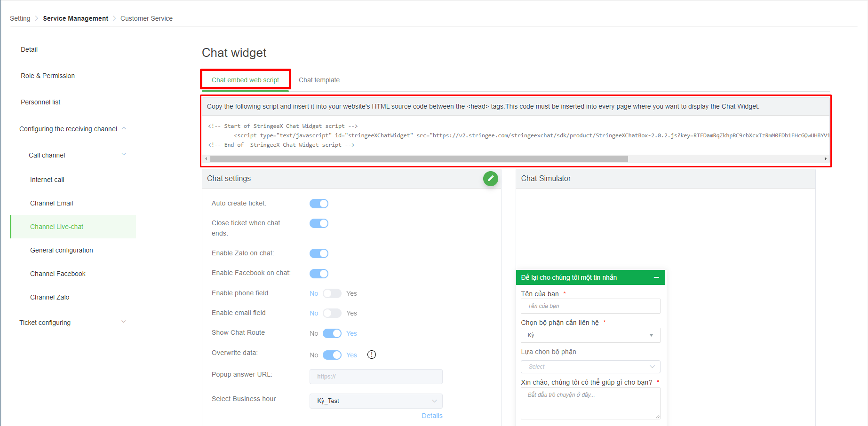Expand the Ticket configuring section
Screen dimensions: 868x426
[x=124, y=322]
